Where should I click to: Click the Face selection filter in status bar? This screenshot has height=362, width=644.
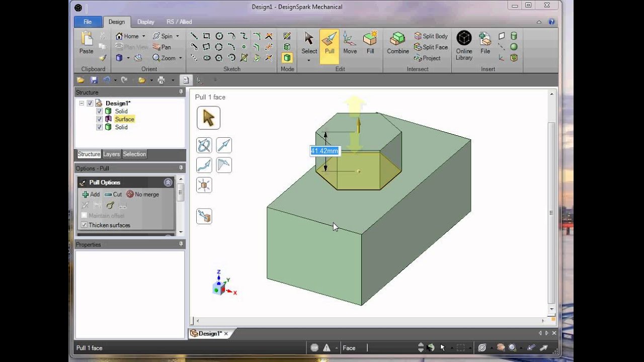[349, 347]
